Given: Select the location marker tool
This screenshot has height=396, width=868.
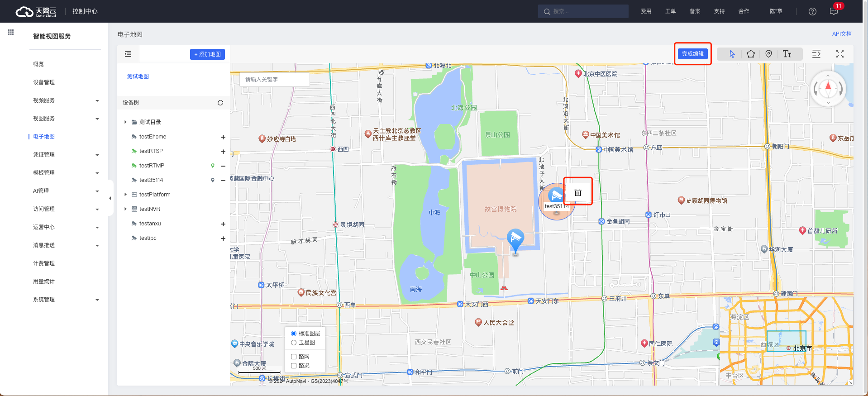Looking at the screenshot, I should [768, 54].
